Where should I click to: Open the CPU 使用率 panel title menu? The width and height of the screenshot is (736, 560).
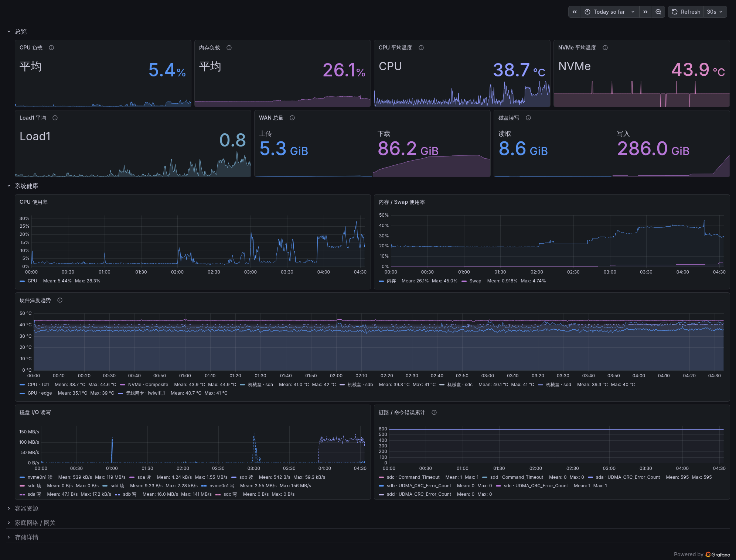[34, 202]
